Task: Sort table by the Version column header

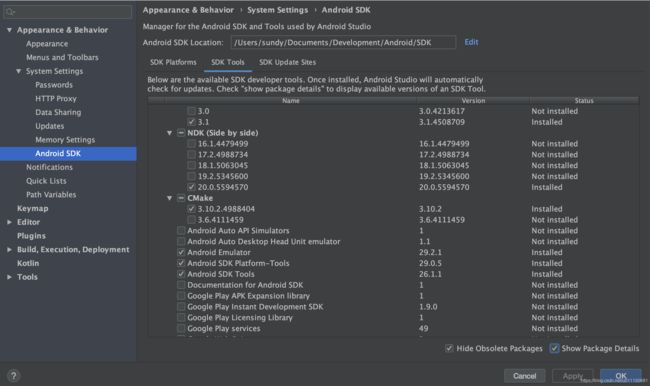Action: [473, 101]
